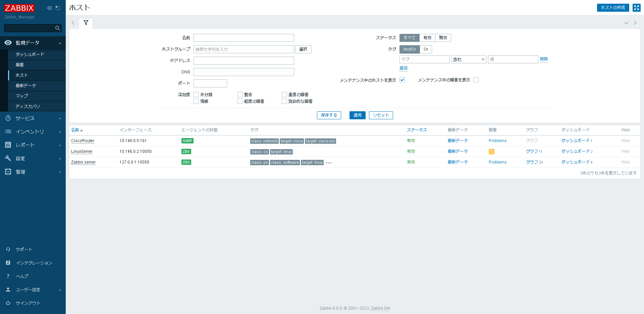The width and height of the screenshot is (644, 314).
Task: Click the IPアドレス input field
Action: click(244, 61)
